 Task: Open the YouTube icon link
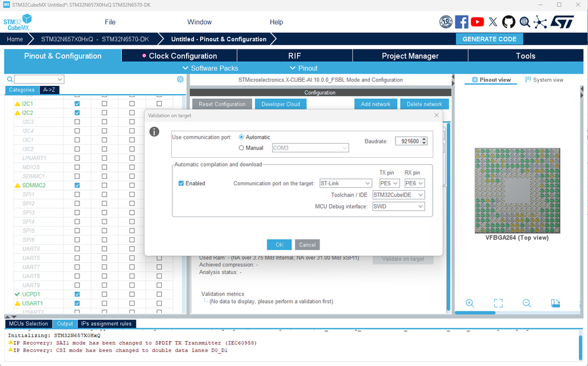click(477, 22)
